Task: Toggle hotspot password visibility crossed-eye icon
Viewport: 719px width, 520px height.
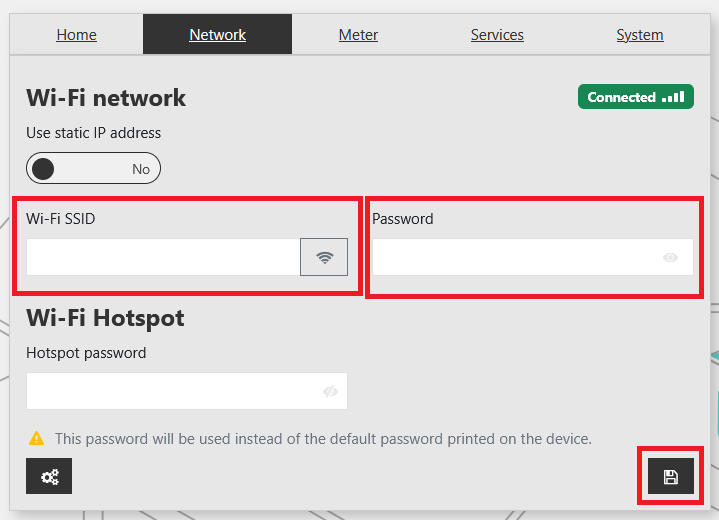Action: coord(330,392)
